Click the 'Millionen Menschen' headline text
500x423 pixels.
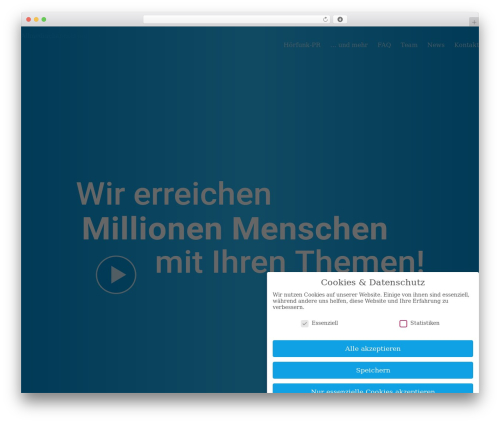(x=235, y=228)
